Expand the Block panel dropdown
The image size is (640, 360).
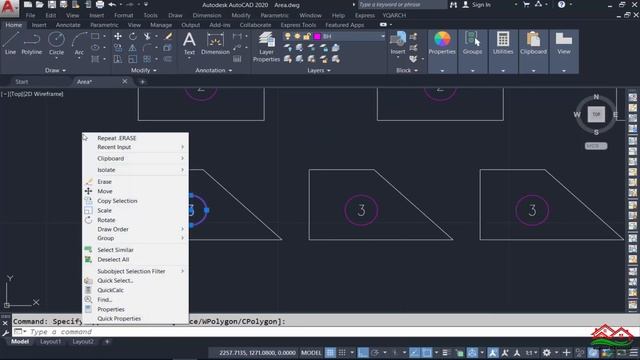[407, 70]
